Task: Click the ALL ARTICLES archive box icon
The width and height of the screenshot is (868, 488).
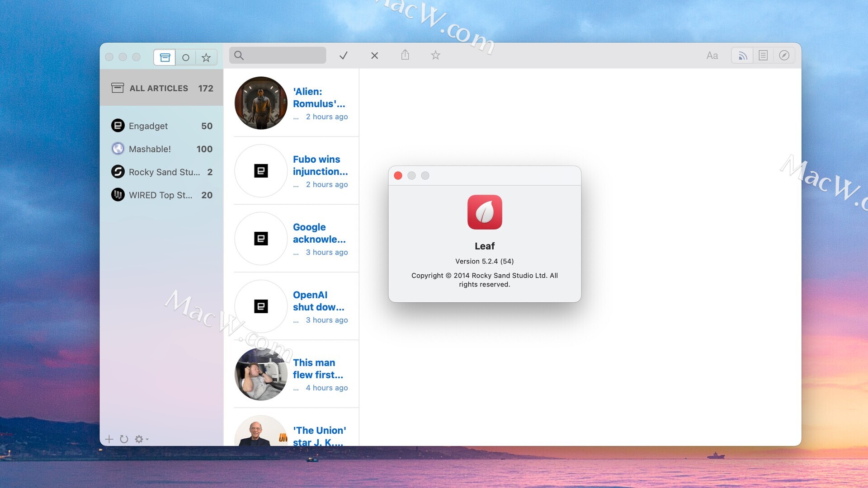Action: coord(118,88)
